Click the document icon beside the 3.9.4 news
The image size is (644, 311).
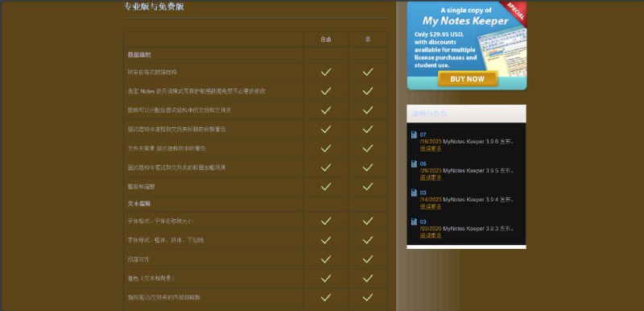pos(414,193)
